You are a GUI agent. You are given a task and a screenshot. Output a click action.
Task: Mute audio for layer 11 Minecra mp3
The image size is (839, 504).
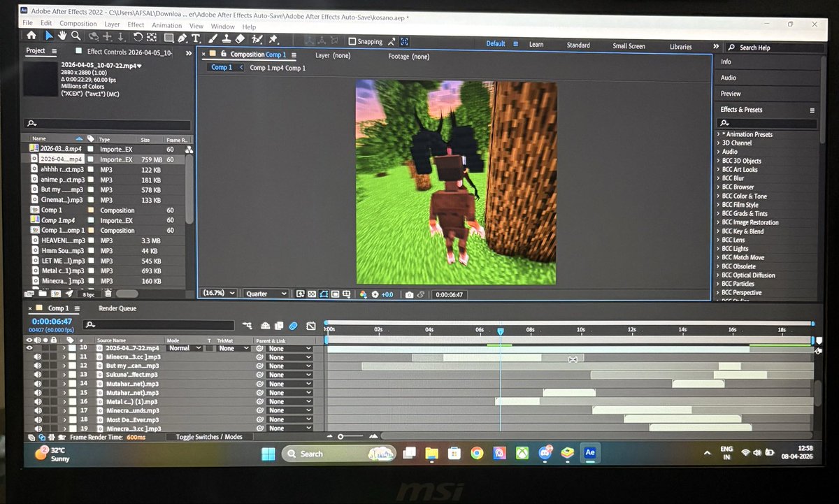(37, 357)
